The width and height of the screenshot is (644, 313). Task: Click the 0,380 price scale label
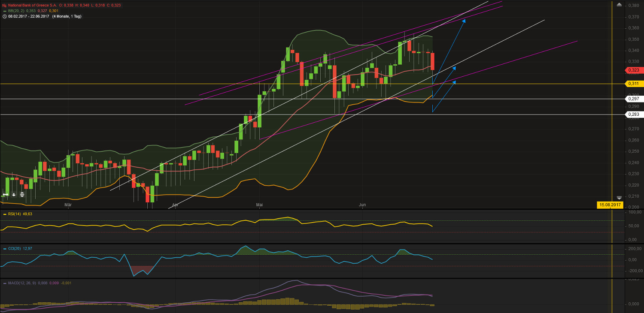click(x=633, y=6)
